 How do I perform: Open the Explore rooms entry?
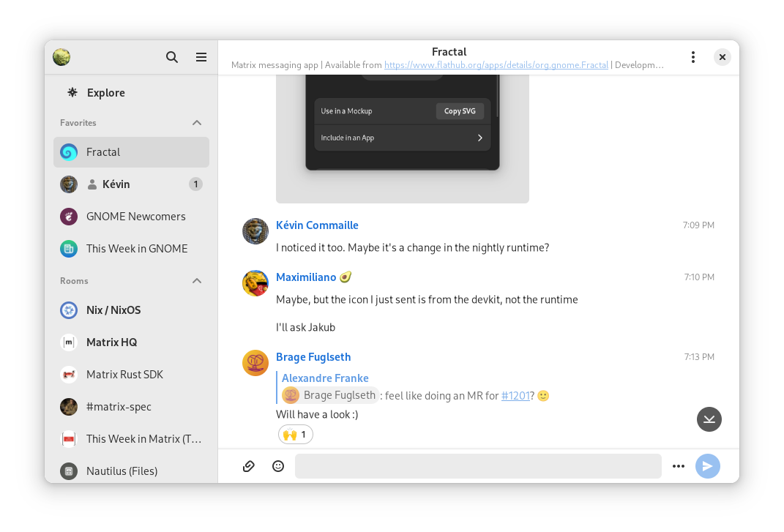(x=105, y=93)
